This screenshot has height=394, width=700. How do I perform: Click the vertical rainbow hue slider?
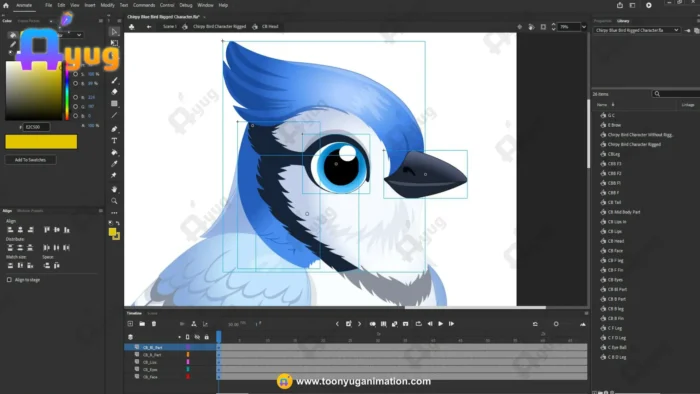click(x=67, y=91)
